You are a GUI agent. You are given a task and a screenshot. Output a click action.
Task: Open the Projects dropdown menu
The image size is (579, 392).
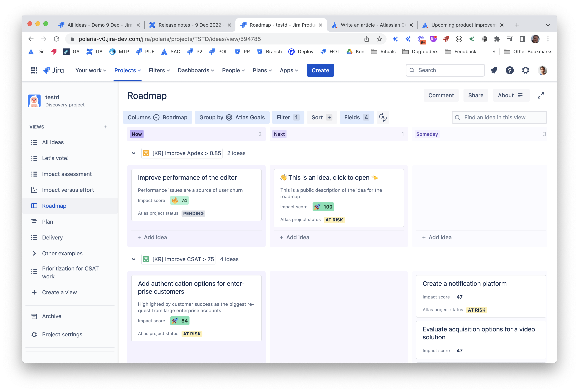(127, 70)
